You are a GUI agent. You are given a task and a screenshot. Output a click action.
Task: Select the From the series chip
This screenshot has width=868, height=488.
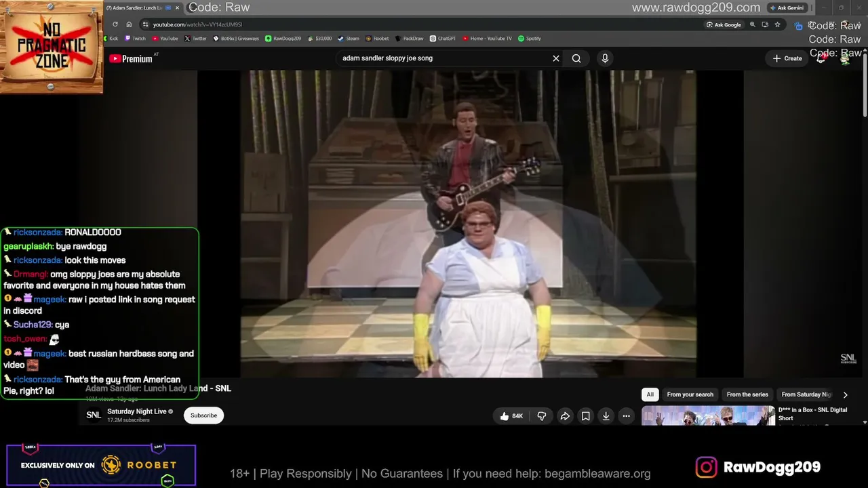point(747,394)
